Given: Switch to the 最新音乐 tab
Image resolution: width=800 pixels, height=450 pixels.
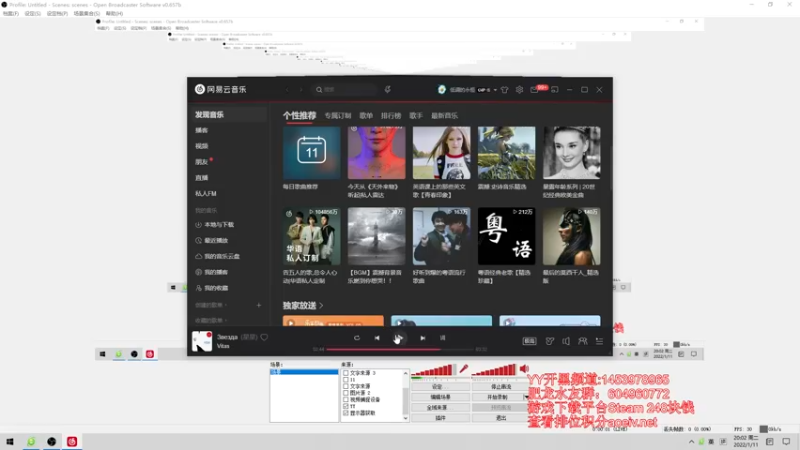Looking at the screenshot, I should pyautogui.click(x=444, y=116).
